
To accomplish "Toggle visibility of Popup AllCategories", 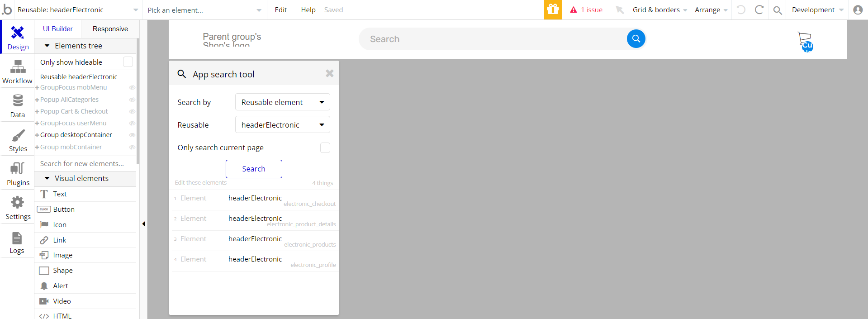I will click(x=132, y=100).
